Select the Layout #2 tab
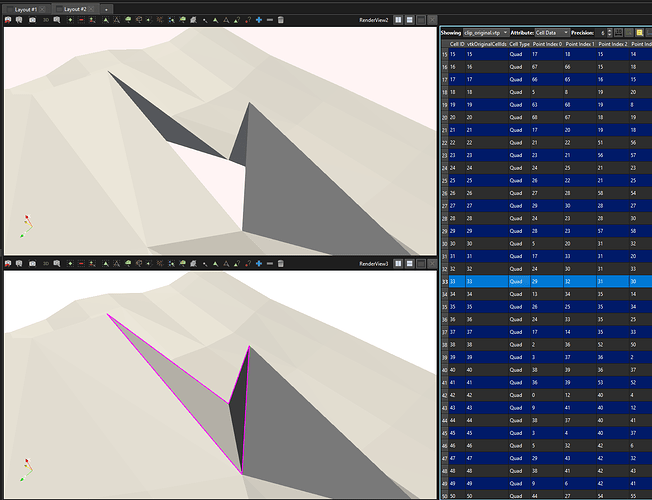The height and width of the screenshot is (500, 652). (x=74, y=8)
